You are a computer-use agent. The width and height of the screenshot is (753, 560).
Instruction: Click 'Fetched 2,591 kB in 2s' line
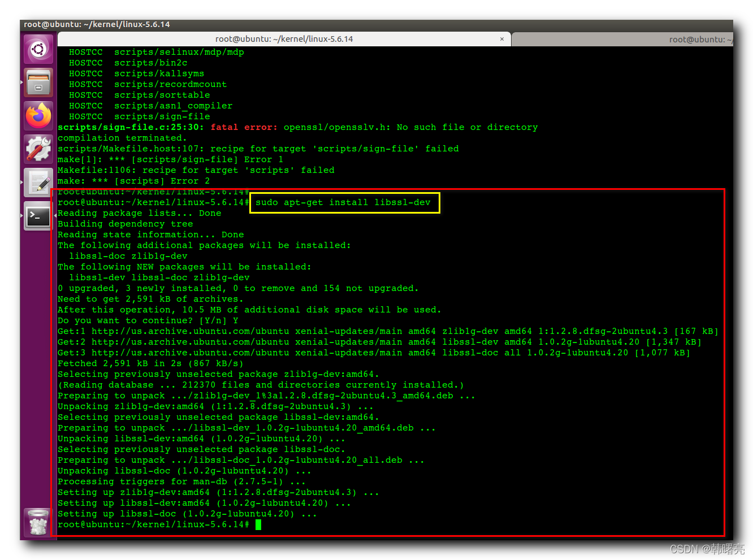point(150,363)
